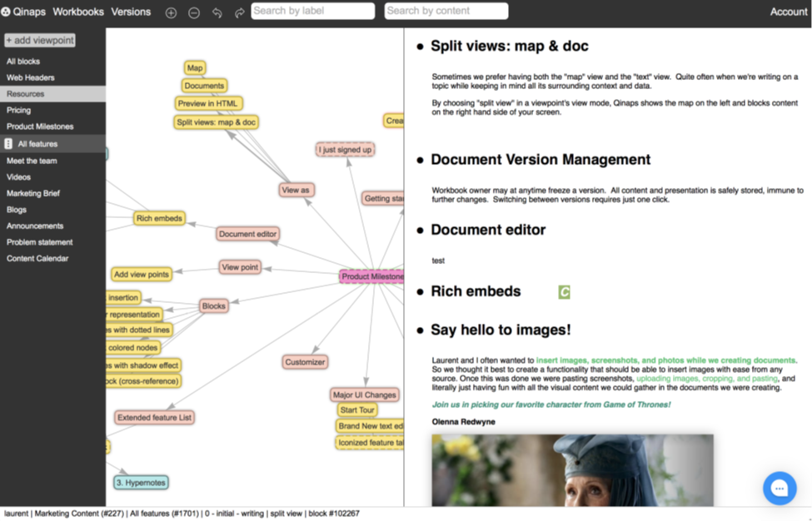
Task: Open the blue chat bubble widget
Action: tap(780, 488)
